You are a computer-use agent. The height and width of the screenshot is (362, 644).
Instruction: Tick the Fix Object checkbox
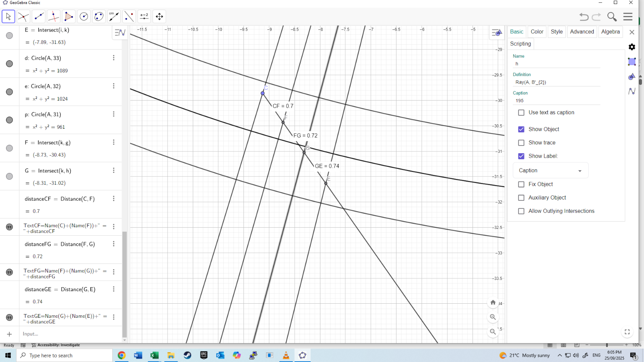coord(521,184)
